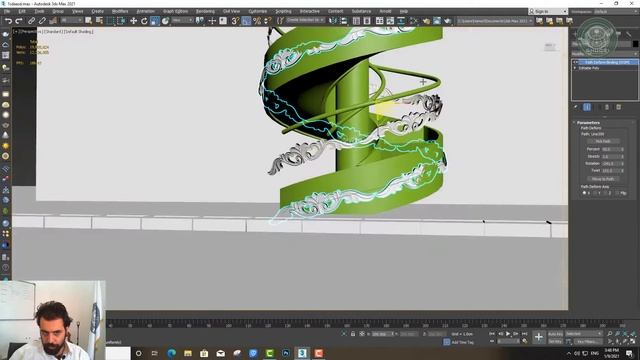The height and width of the screenshot is (360, 640).
Task: Select the Rectangular Selection Region tool
Action: 110,20
